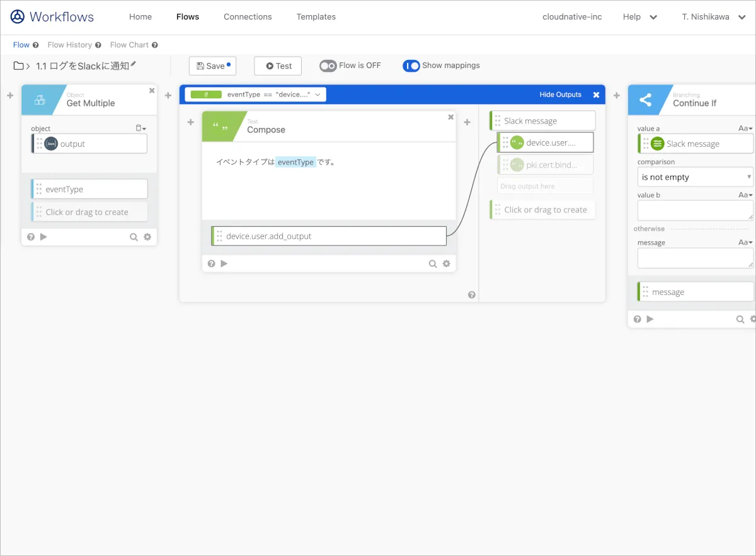Open the comparison 'is not empty' dropdown

pyautogui.click(x=696, y=177)
